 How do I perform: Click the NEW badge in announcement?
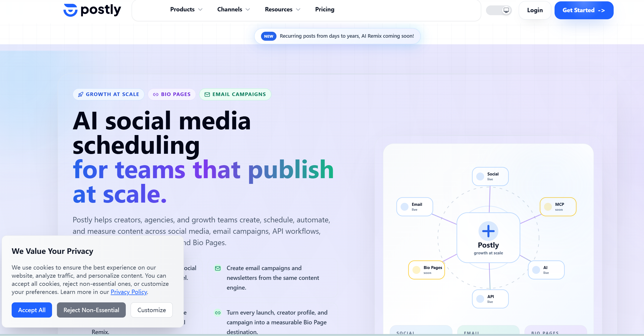click(269, 36)
